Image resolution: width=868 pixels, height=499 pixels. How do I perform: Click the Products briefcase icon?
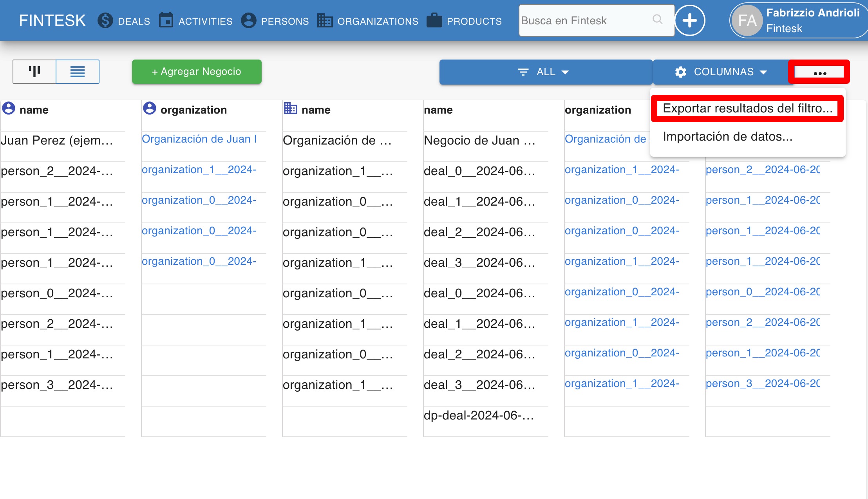[x=434, y=20]
